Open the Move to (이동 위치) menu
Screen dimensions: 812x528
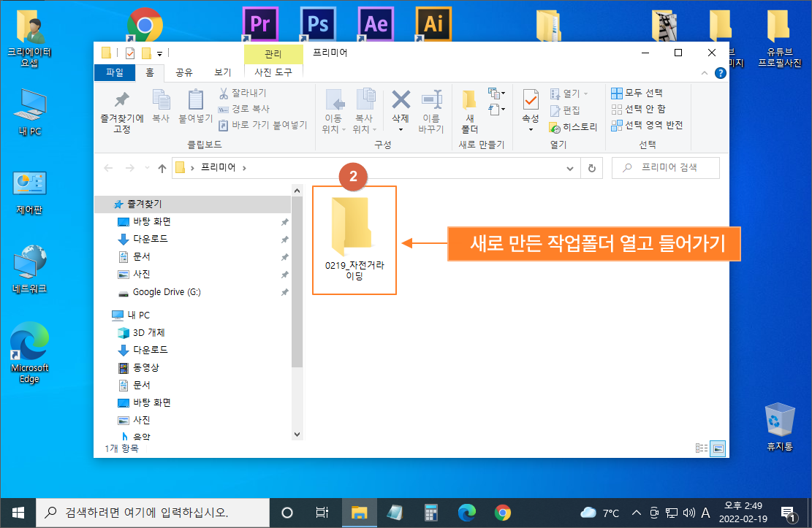[x=333, y=112]
